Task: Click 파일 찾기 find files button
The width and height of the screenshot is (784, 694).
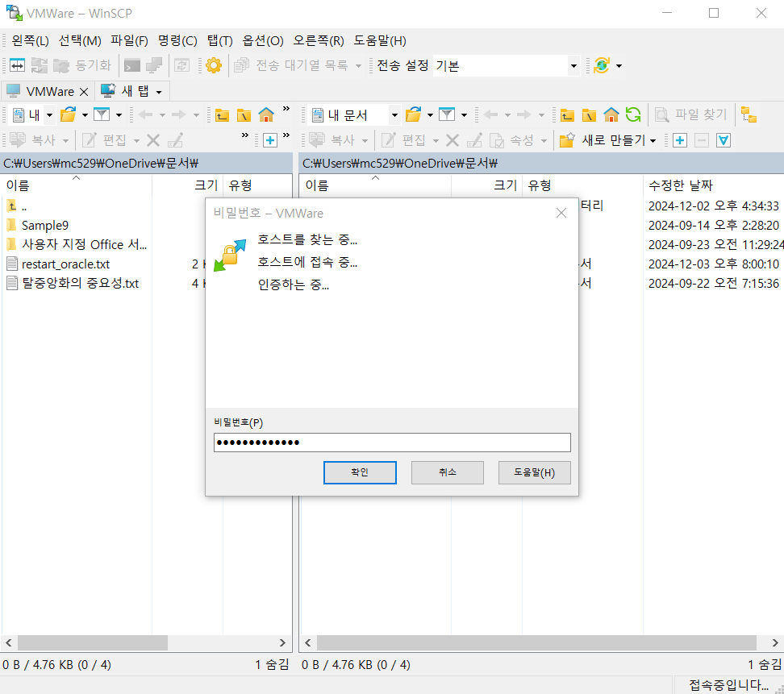Action: (691, 115)
